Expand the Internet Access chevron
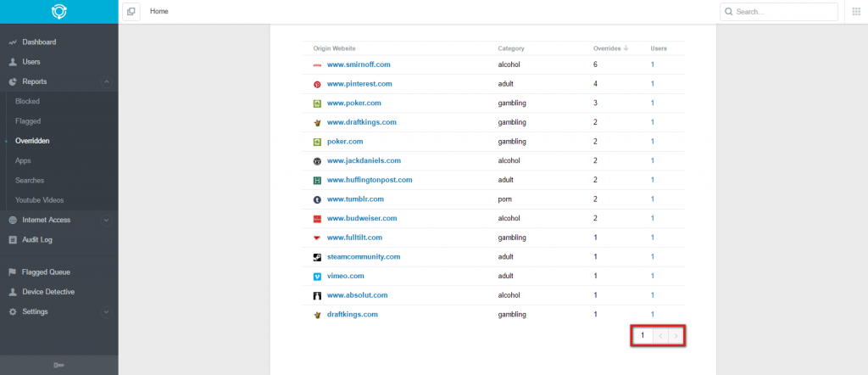 107,220
